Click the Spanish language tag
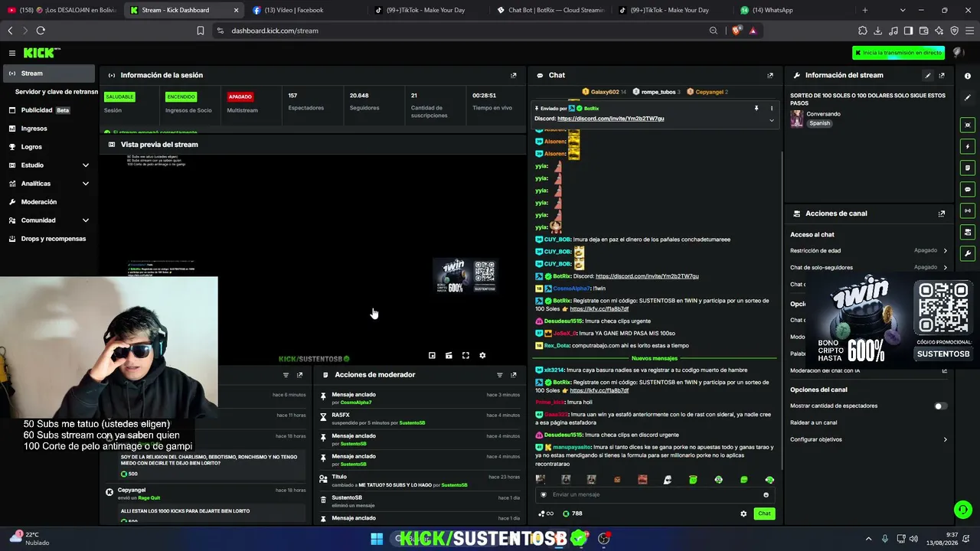The image size is (980, 551). tap(820, 123)
